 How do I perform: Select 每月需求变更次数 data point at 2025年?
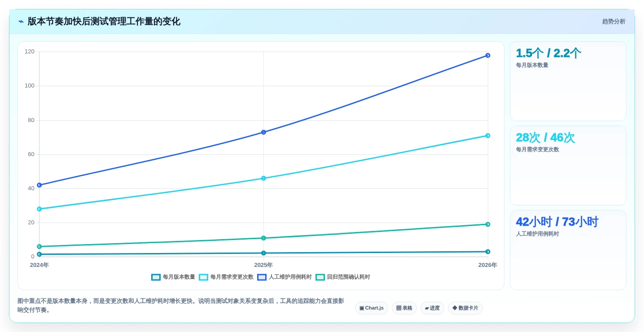[x=263, y=178]
